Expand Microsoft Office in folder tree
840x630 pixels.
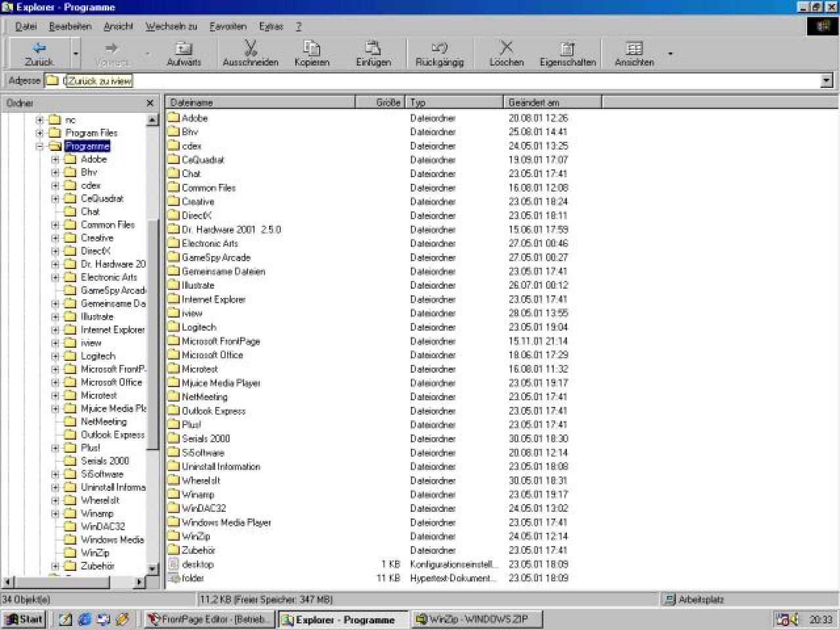click(55, 383)
